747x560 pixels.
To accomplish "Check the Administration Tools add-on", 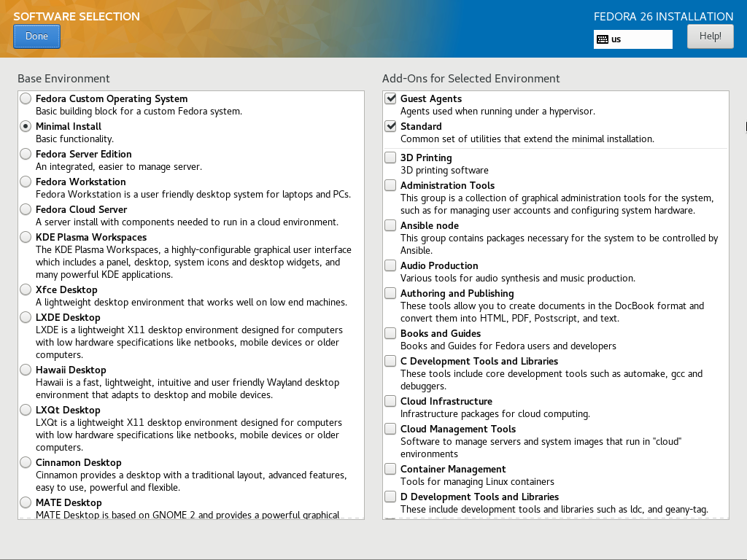I will [391, 185].
